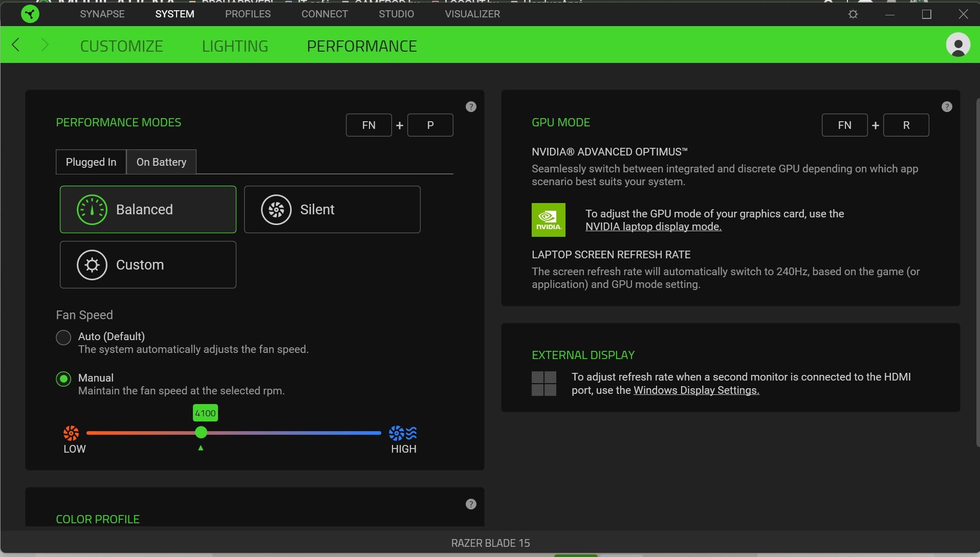Click the PERFORMANCE MODES heading

point(118,123)
